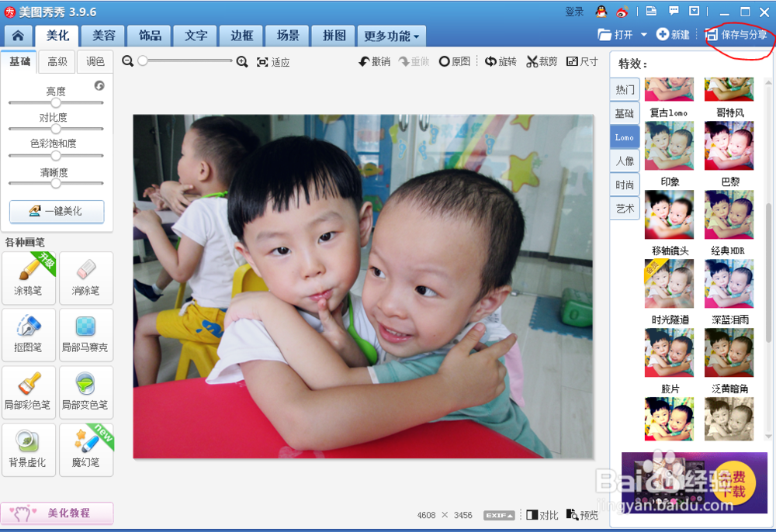The height and width of the screenshot is (532, 776).
Task: Click the zoom level slider handle
Action: point(143,60)
